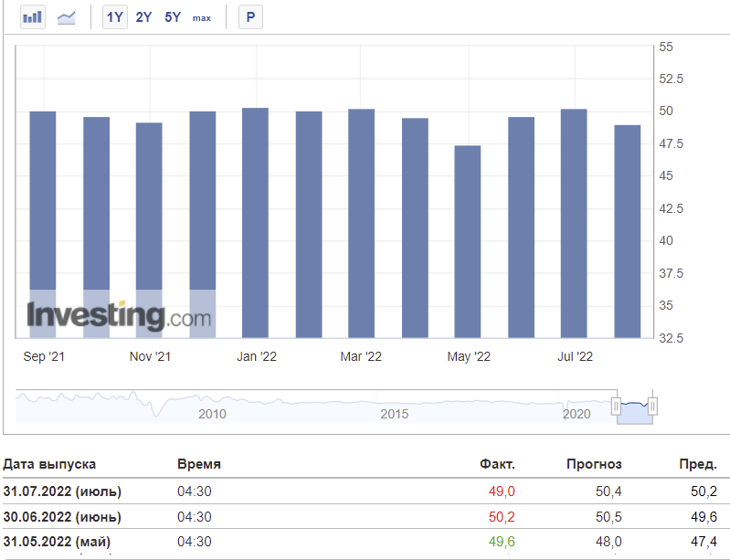
Task: Click the Пред. column header
Action: click(x=698, y=464)
